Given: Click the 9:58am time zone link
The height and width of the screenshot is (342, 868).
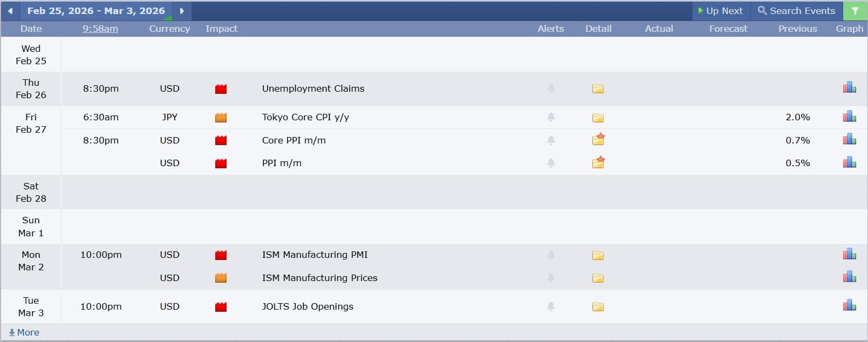Looking at the screenshot, I should (x=100, y=29).
